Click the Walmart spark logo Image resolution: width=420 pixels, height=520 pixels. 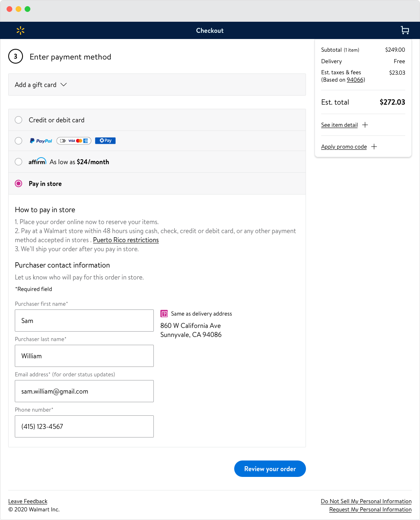[x=21, y=30]
